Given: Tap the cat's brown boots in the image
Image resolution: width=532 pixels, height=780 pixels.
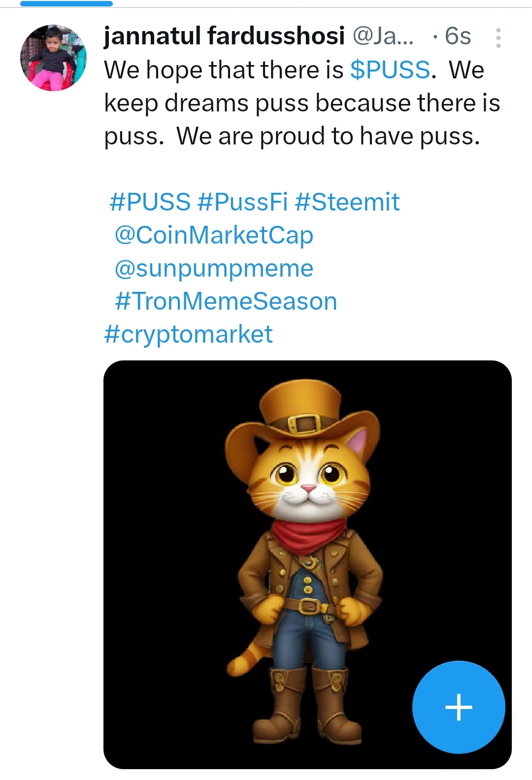Looking at the screenshot, I should click(307, 705).
